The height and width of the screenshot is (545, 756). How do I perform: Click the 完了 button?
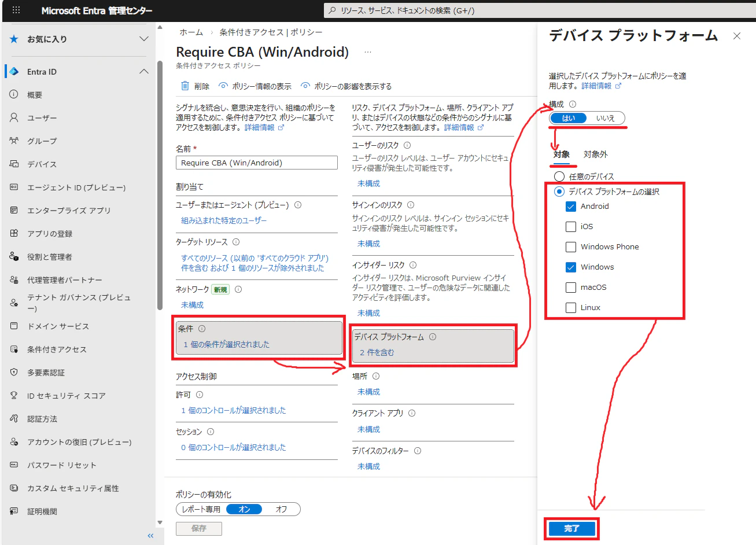[x=571, y=528]
